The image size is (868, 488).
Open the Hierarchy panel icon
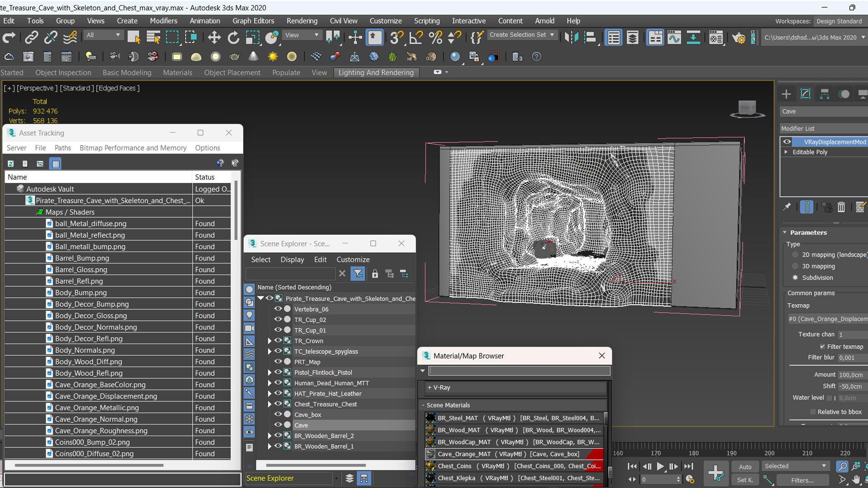point(825,94)
